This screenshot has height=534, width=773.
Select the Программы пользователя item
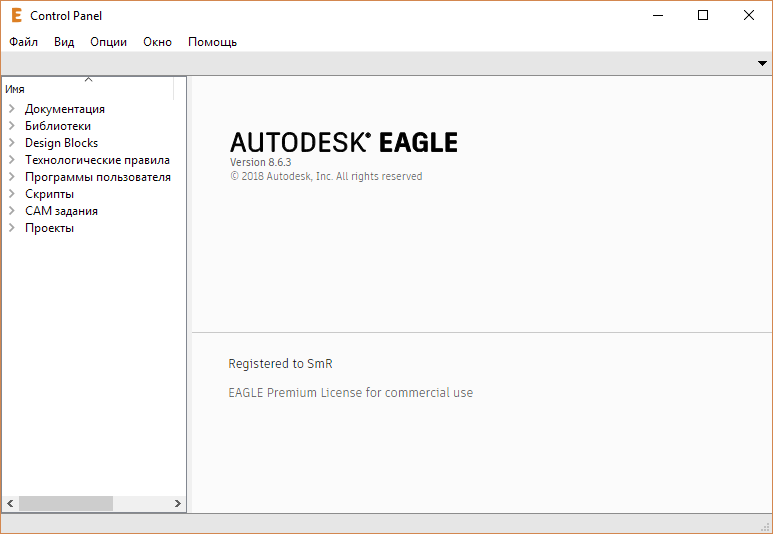[98, 177]
